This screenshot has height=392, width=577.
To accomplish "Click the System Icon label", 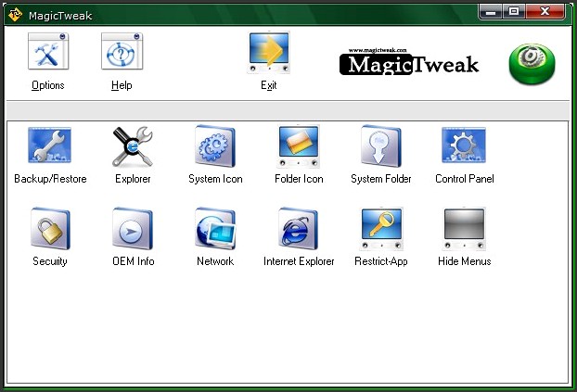I will coord(215,179).
